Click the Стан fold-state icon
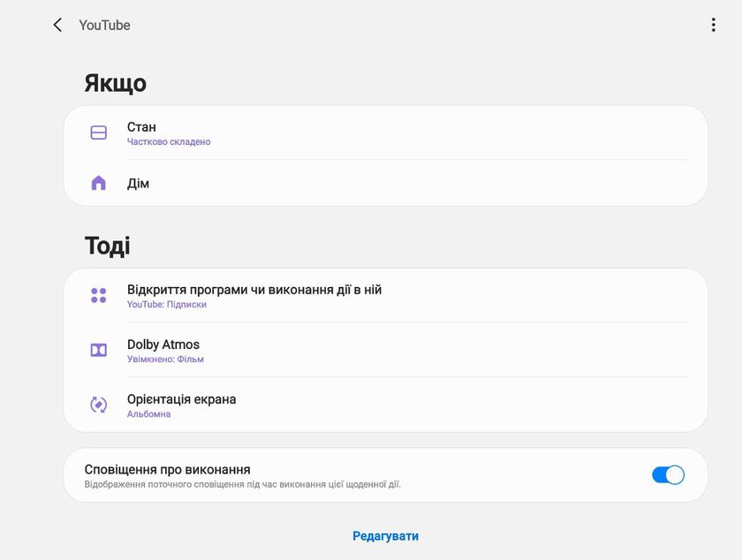Screen dimensions: 742x560 pos(99,132)
